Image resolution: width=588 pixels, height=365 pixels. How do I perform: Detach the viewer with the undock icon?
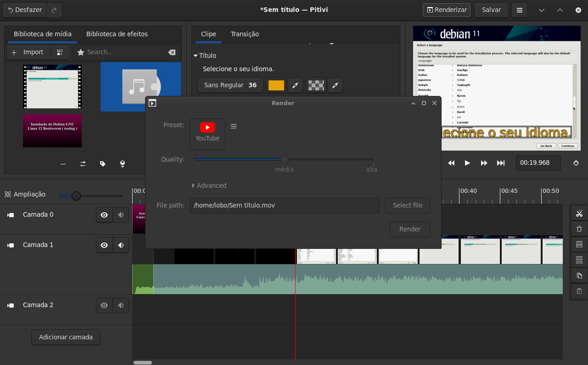tap(576, 163)
